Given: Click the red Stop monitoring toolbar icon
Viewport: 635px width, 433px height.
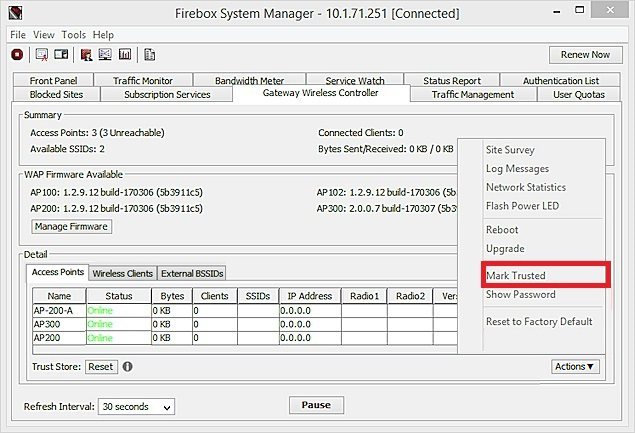Looking at the screenshot, I should [x=17, y=54].
